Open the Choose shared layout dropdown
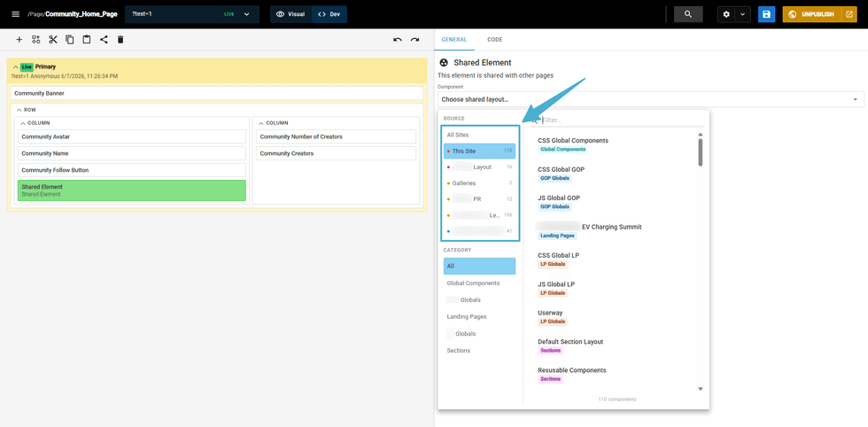Image resolution: width=868 pixels, height=427 pixels. point(650,100)
